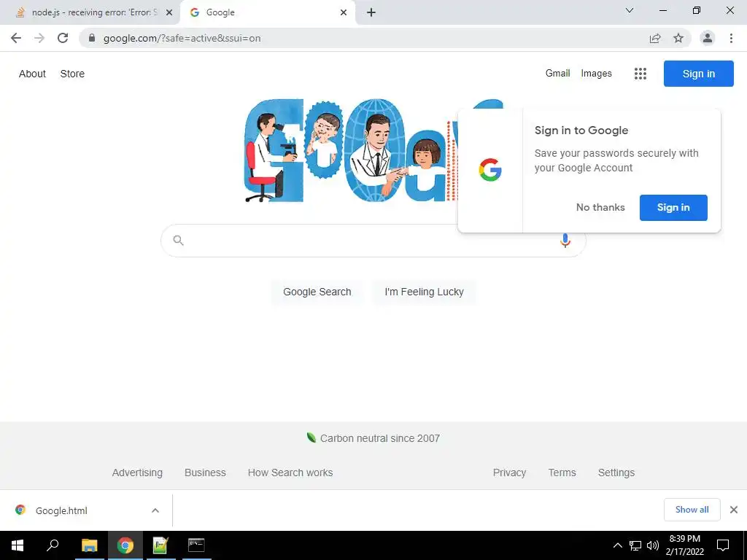The height and width of the screenshot is (560, 747).
Task: Open the Advertising footer link
Action: (x=137, y=472)
